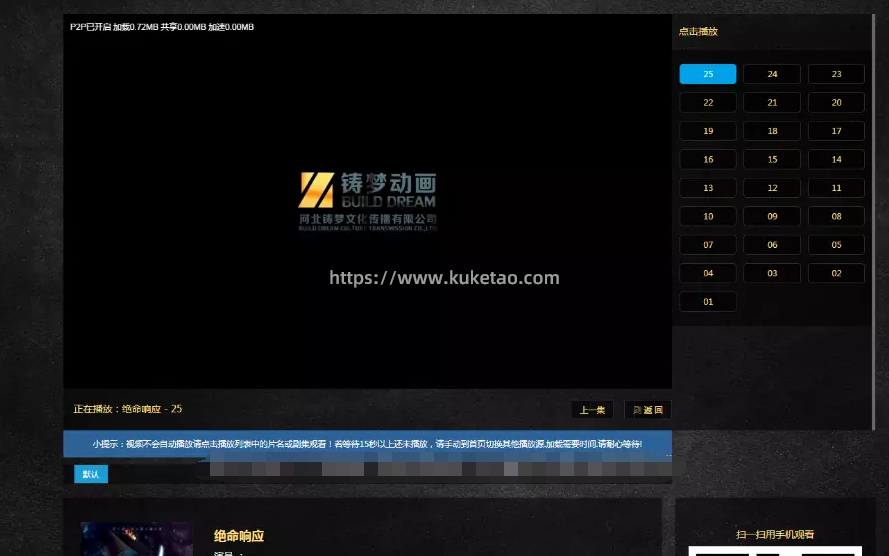Open the 绝命响应 poster thumbnail
The height and width of the screenshot is (556, 889).
pos(136,540)
